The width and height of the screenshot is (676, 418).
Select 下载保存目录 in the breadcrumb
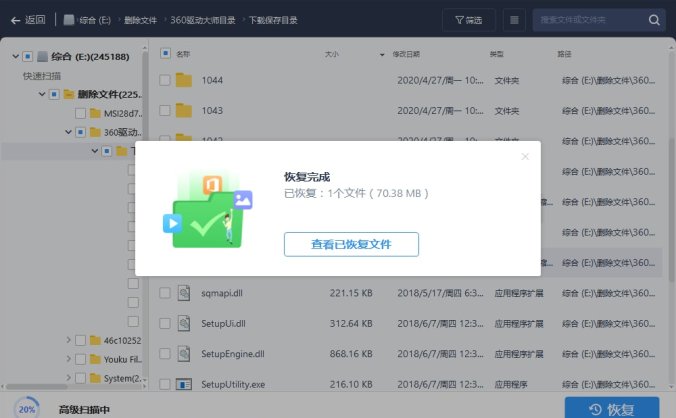click(x=273, y=20)
